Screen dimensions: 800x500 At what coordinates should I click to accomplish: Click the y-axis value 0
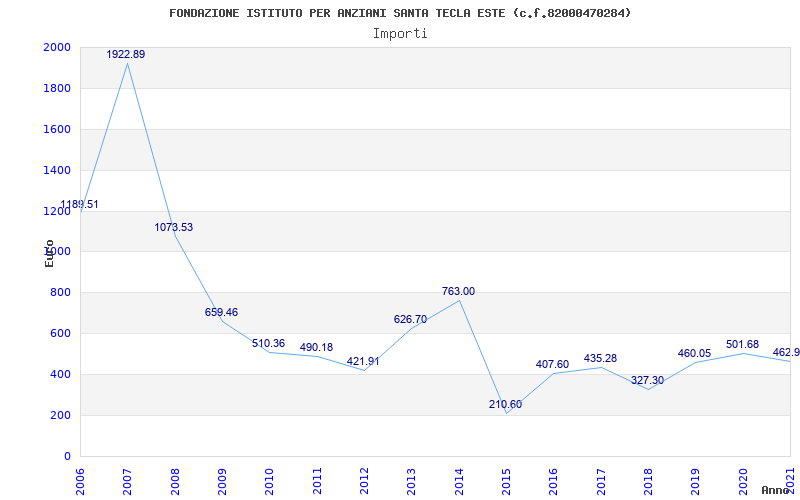tap(67, 456)
